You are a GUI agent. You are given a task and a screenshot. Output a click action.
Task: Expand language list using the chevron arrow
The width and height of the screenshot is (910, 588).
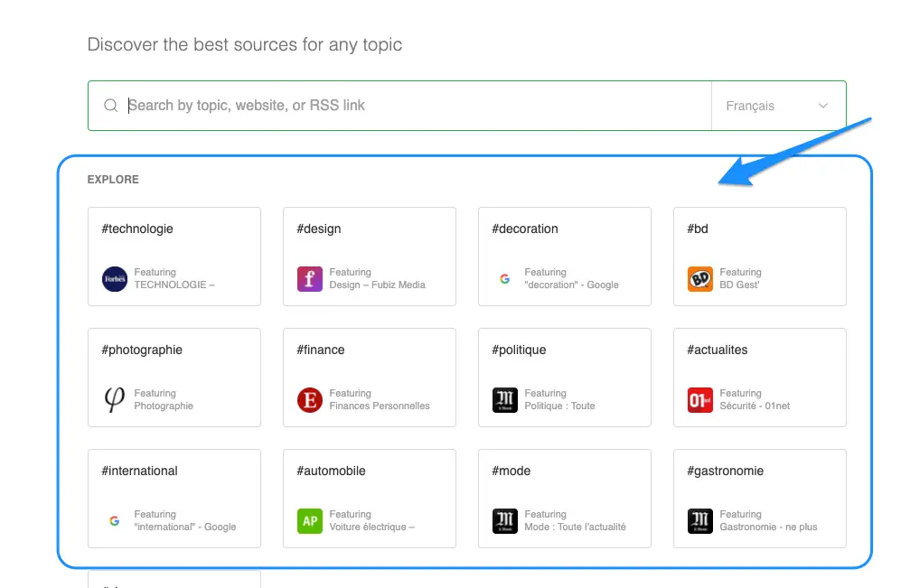click(x=823, y=106)
